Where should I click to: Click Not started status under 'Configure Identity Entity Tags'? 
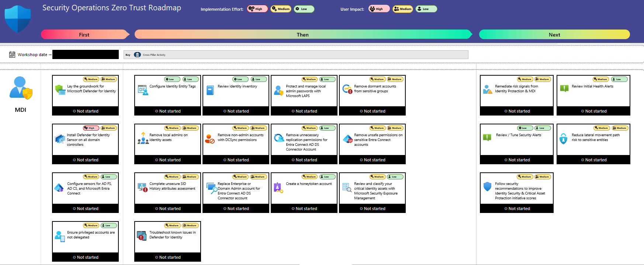point(167,111)
